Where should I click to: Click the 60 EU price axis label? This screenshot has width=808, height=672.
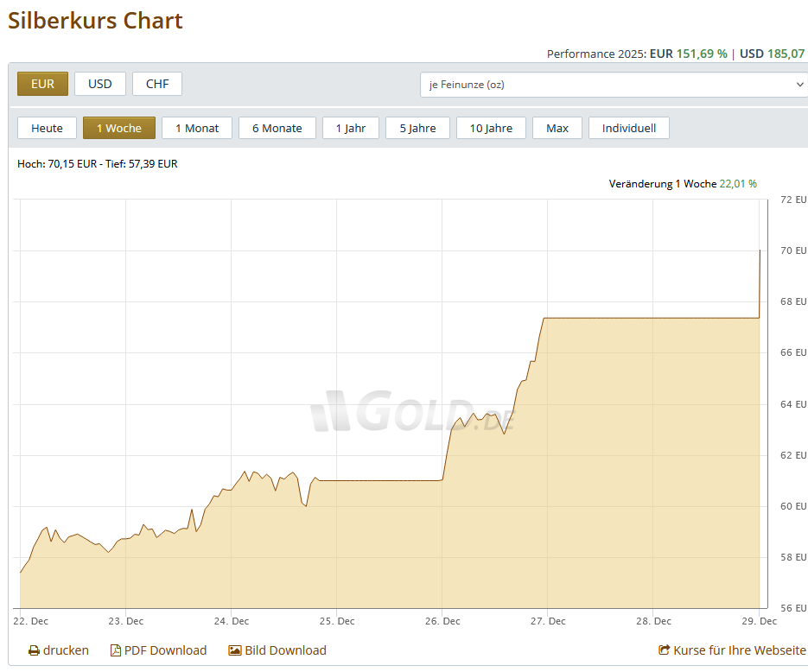[793, 506]
